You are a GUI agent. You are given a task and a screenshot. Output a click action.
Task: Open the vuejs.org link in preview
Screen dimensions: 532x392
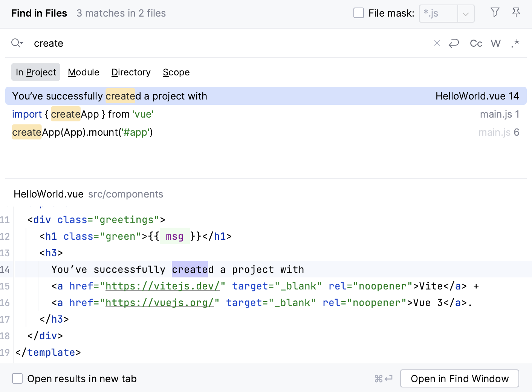pos(160,303)
